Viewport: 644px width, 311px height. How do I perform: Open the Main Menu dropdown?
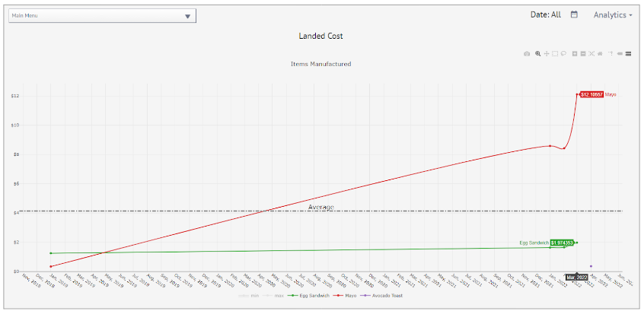[102, 16]
